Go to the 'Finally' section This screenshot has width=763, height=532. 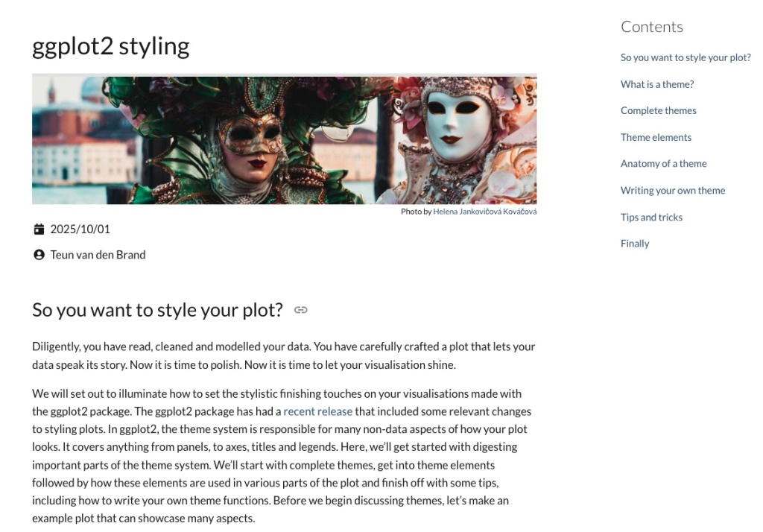[x=635, y=244]
